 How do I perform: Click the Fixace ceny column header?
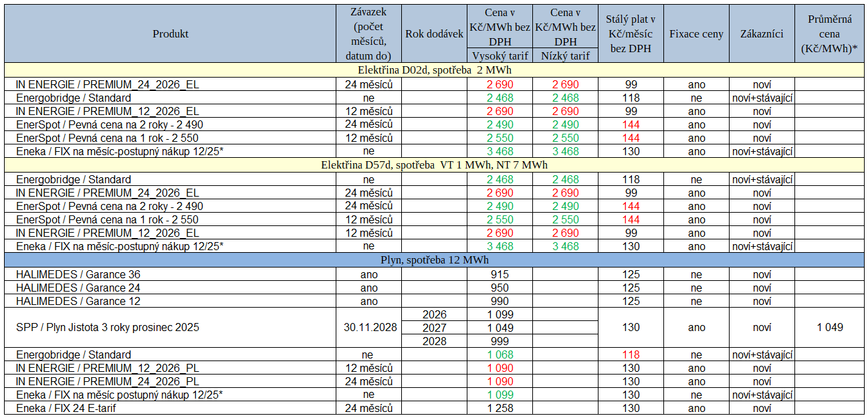696,33
